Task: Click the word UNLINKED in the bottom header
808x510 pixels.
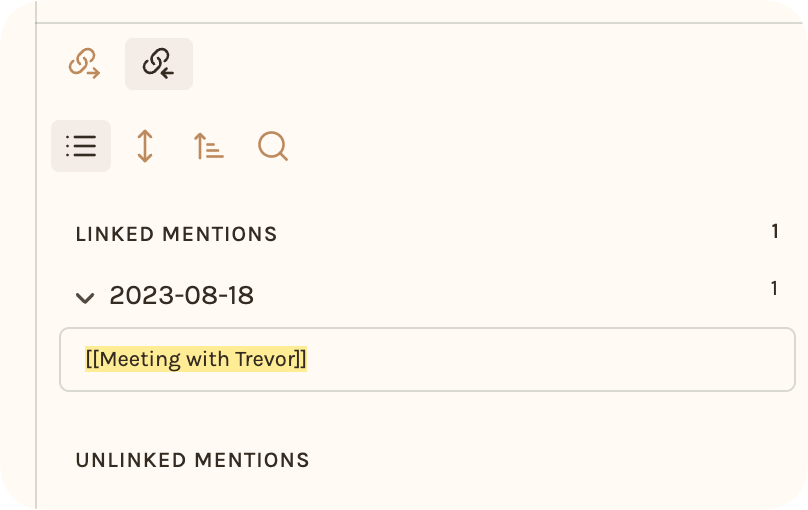Action: 131,460
